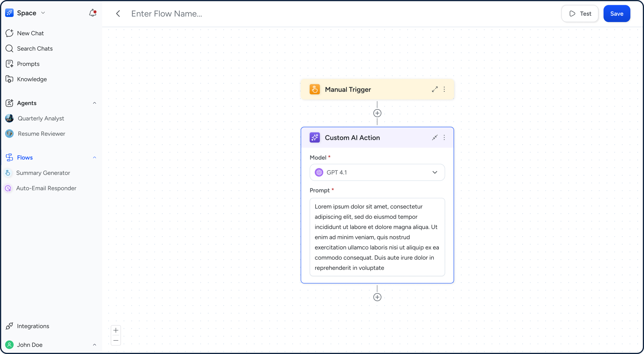The height and width of the screenshot is (354, 644).
Task: Click the Enter Flow Name field
Action: click(166, 13)
